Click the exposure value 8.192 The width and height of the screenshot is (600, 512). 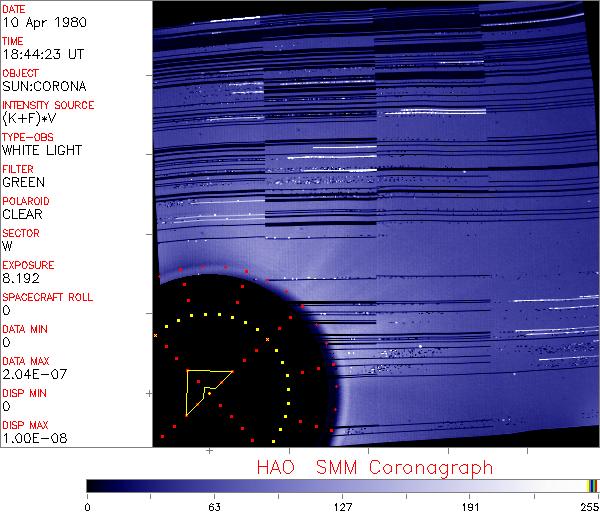click(x=21, y=278)
